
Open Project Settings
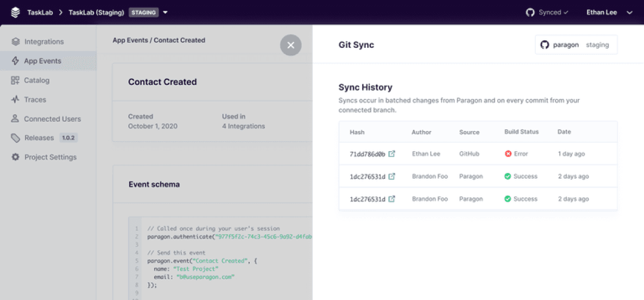click(50, 157)
